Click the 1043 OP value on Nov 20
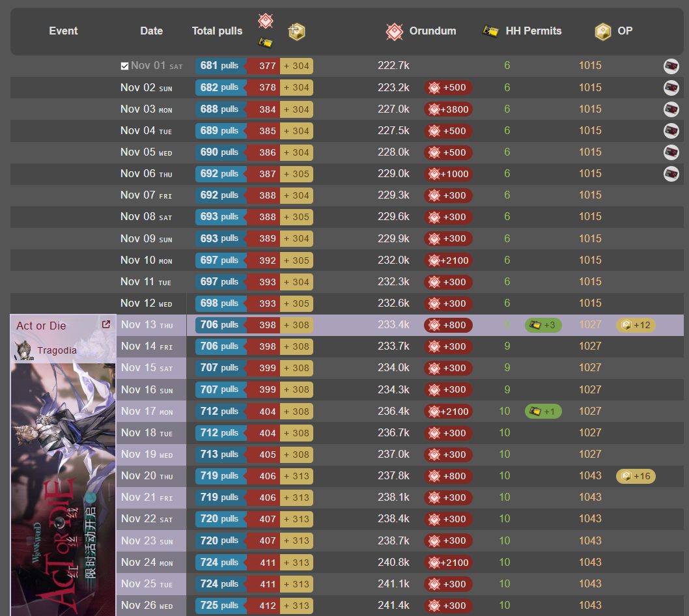The height and width of the screenshot is (616, 689). tap(590, 476)
